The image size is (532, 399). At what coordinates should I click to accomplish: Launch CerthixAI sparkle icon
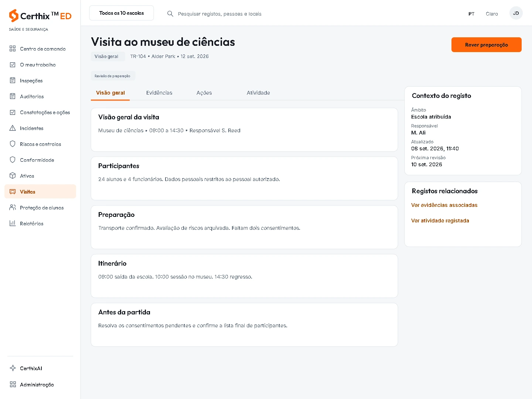tap(13, 368)
